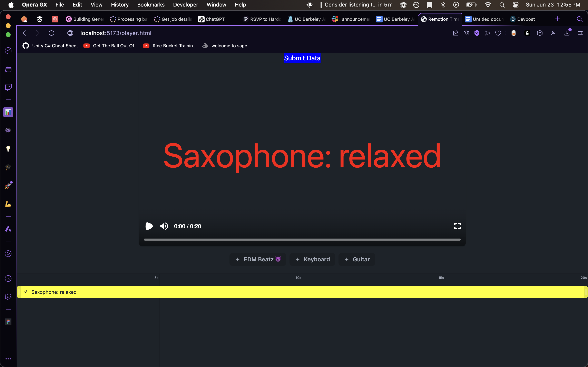Open the GX Control speedometer sidebar icon
The height and width of the screenshot is (367, 588).
(8, 51)
